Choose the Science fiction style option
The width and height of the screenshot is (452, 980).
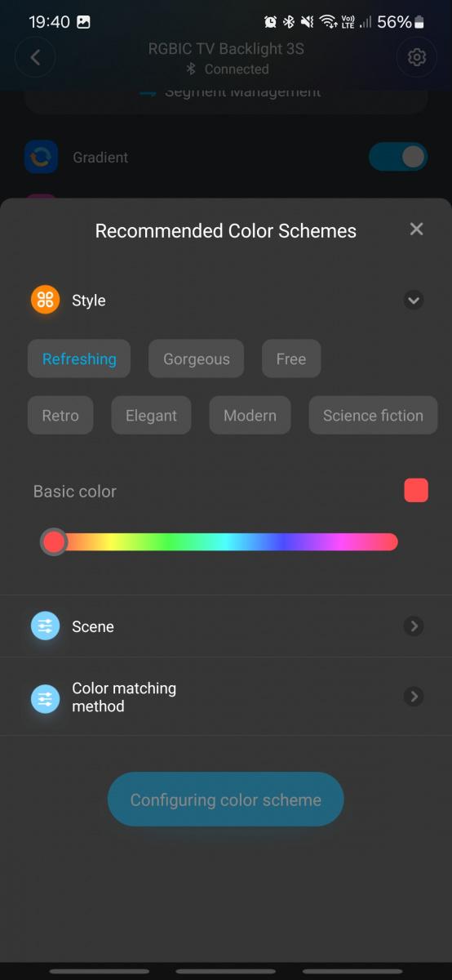(373, 415)
